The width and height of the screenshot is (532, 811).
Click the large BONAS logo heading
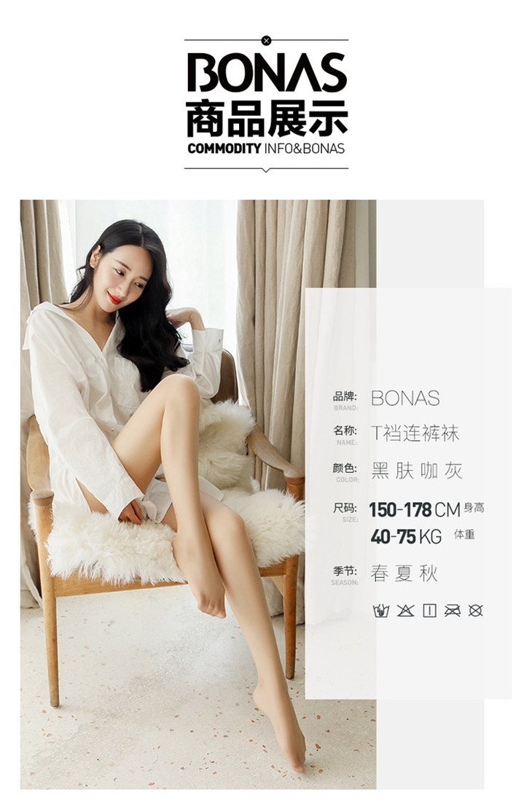267,72
